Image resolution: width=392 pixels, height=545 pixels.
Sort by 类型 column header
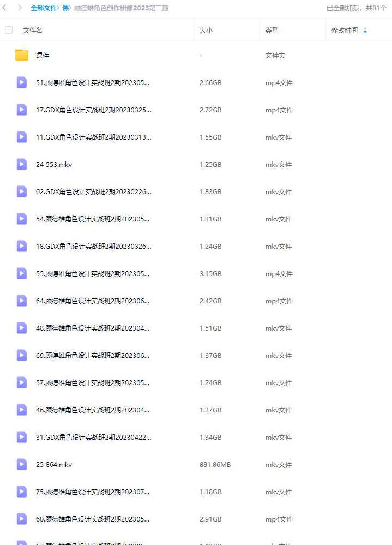point(272,30)
